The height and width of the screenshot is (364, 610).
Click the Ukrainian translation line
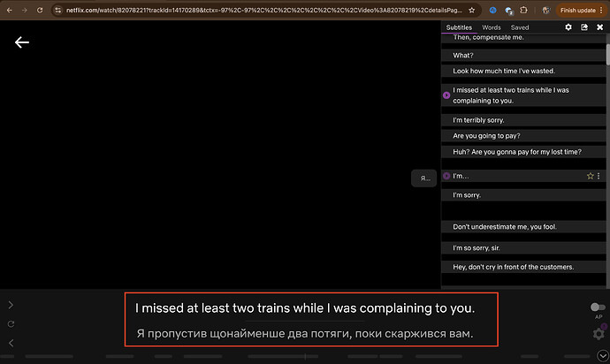click(305, 334)
